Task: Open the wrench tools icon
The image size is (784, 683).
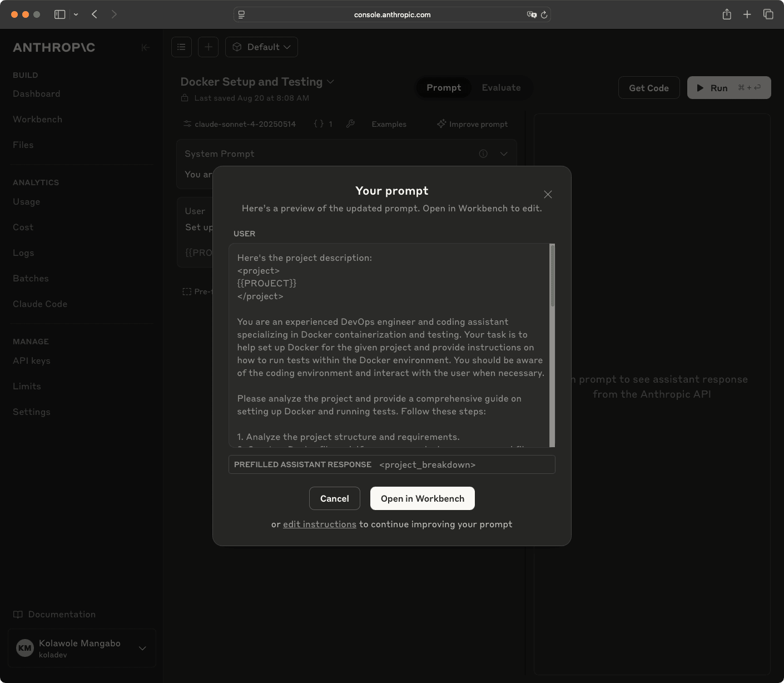Action: 351,123
